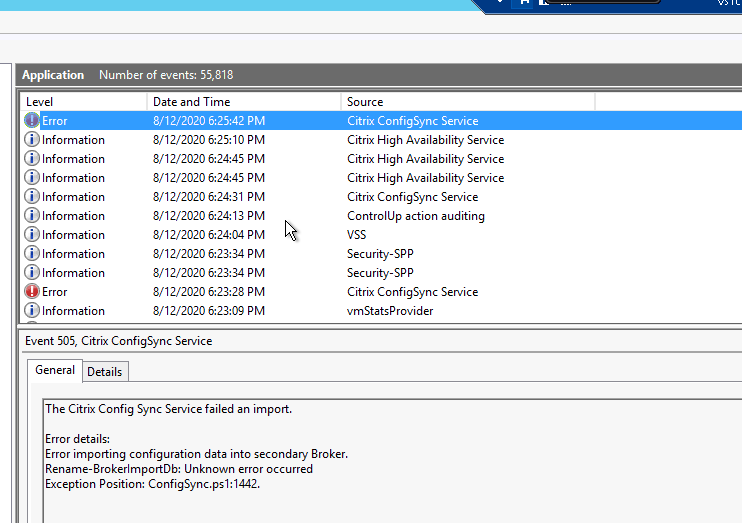Click the information icon on the ControlUp action auditing row
The height and width of the screenshot is (523, 742).
(x=32, y=215)
